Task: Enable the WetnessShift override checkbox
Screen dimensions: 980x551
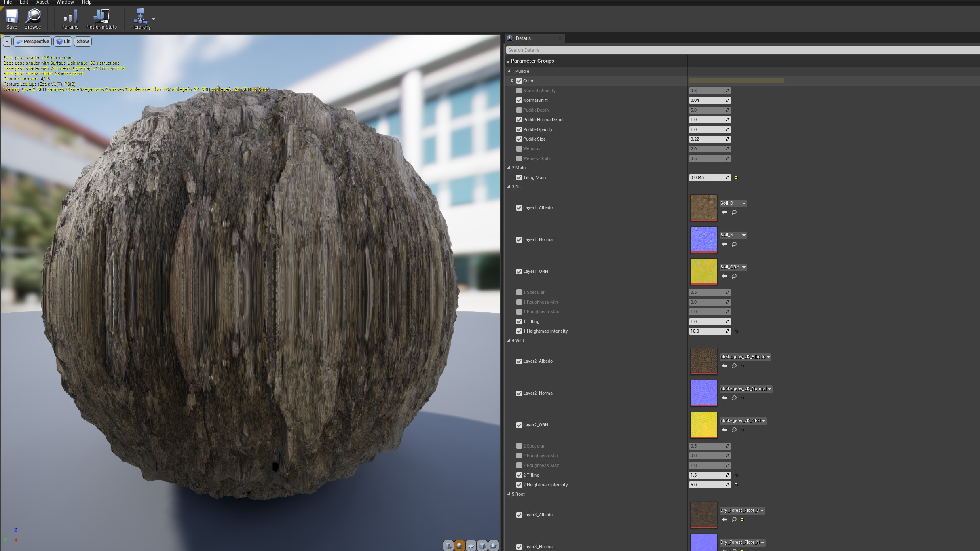Action: (519, 158)
